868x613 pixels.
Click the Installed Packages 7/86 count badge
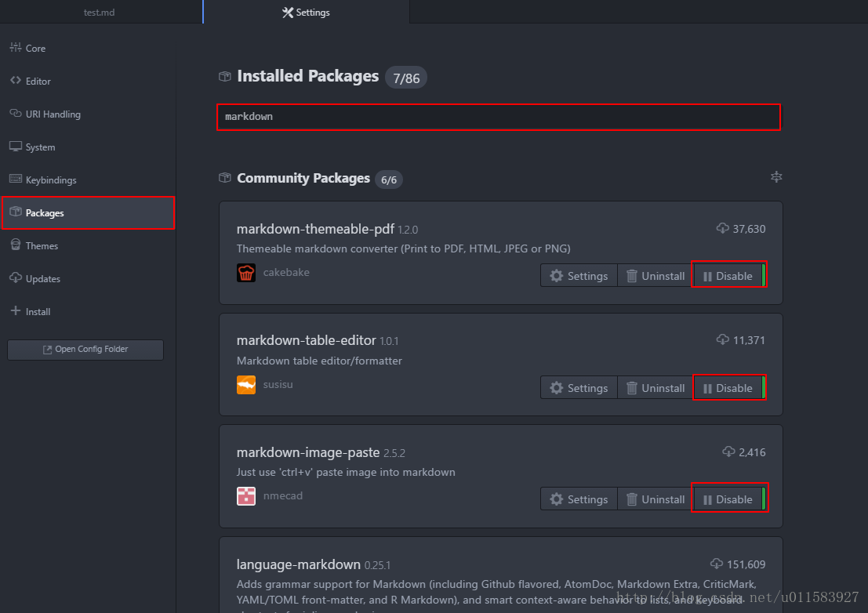pos(405,78)
